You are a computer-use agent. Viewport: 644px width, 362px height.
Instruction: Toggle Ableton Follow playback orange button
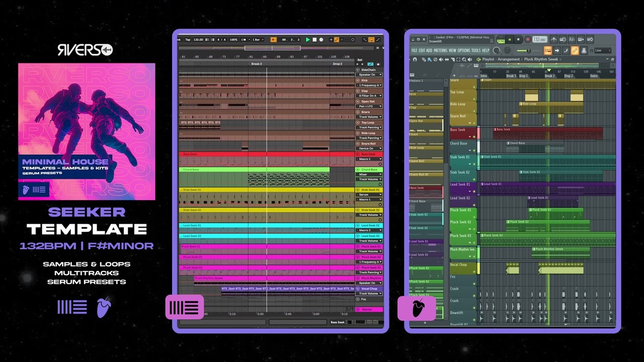click(273, 40)
